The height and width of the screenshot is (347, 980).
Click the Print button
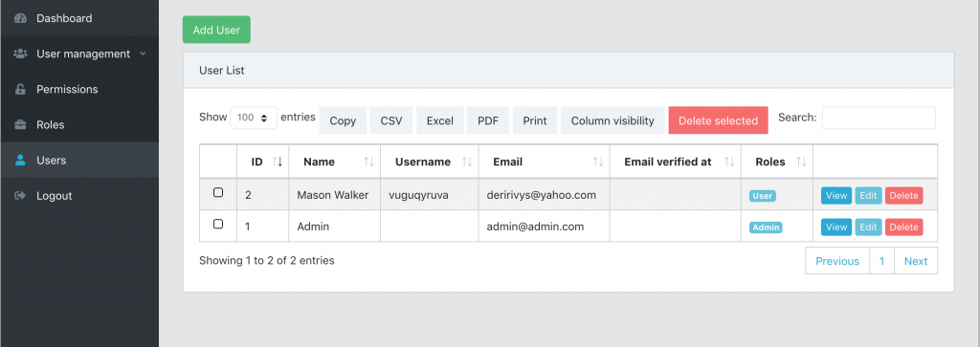pyautogui.click(x=535, y=120)
